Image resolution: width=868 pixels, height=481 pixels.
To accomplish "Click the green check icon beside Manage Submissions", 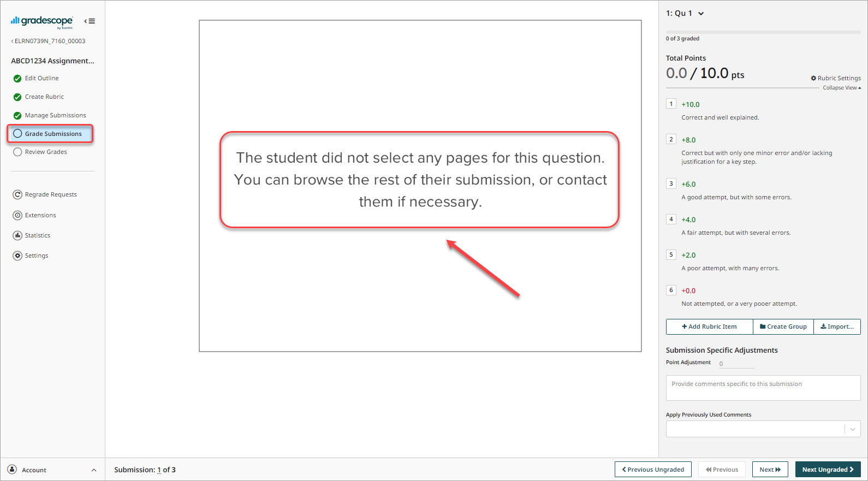I will 17,116.
